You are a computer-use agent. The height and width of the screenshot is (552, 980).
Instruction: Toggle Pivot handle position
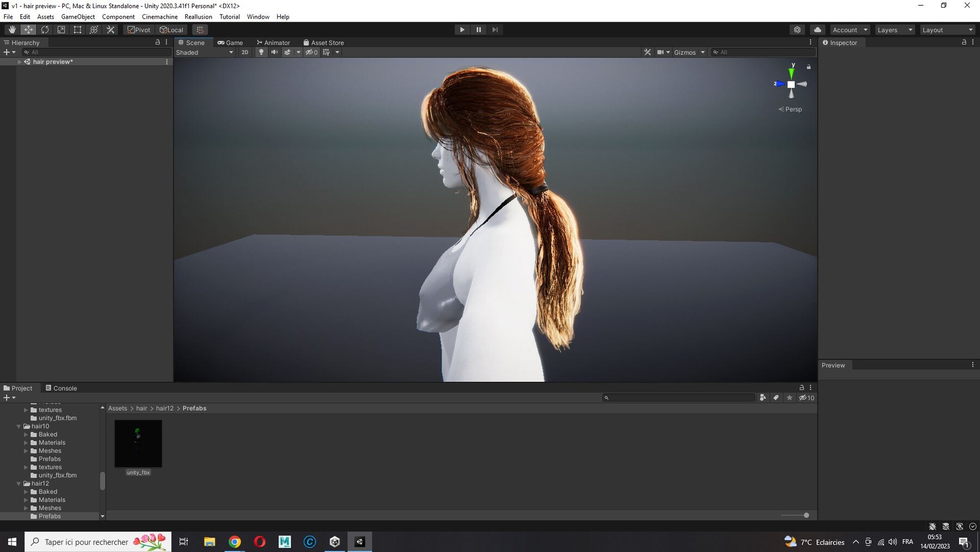(x=139, y=30)
